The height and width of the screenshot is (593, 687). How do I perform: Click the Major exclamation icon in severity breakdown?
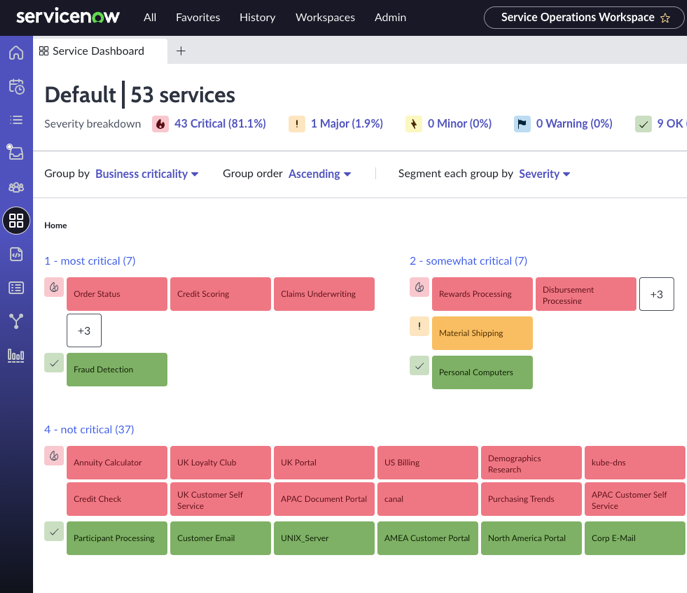tap(297, 124)
